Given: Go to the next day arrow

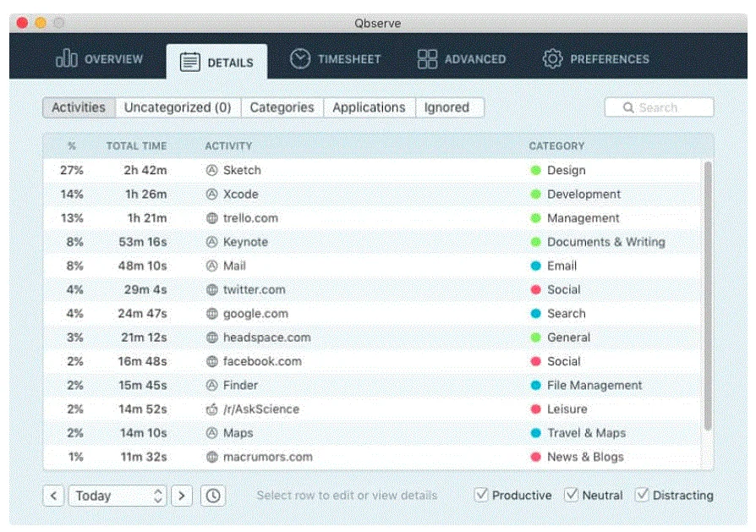Looking at the screenshot, I should pyautogui.click(x=182, y=496).
